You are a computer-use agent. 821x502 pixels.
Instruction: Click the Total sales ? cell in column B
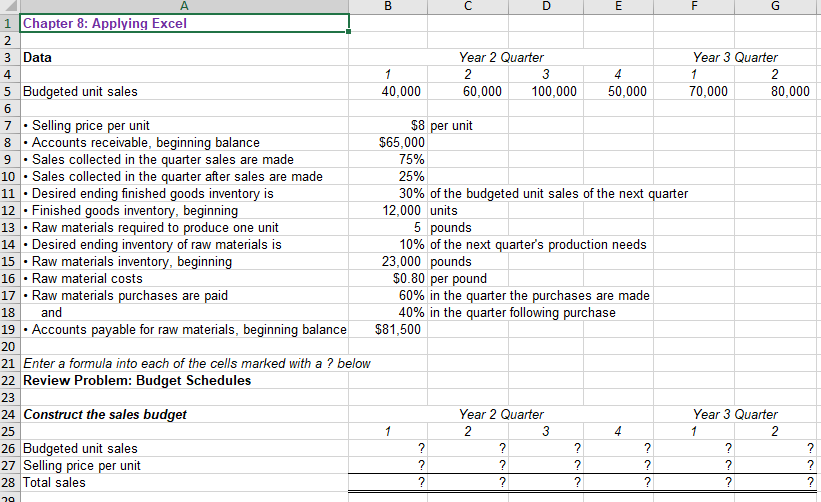coord(388,482)
